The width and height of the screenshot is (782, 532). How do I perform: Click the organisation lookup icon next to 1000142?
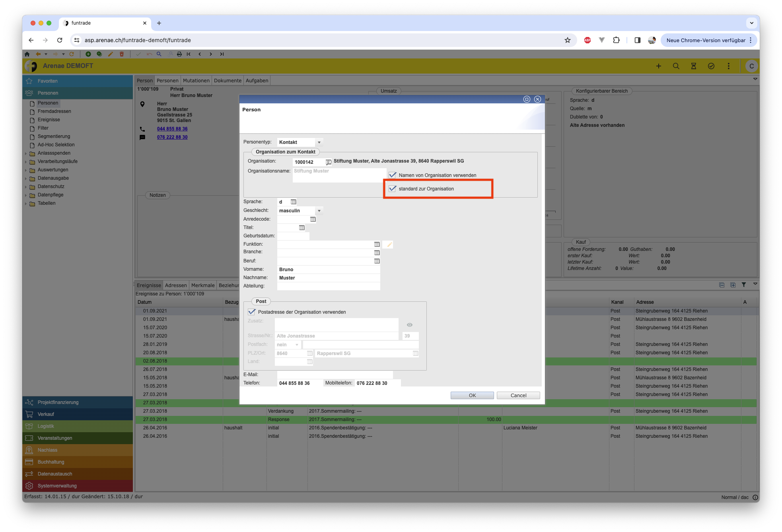(x=329, y=162)
